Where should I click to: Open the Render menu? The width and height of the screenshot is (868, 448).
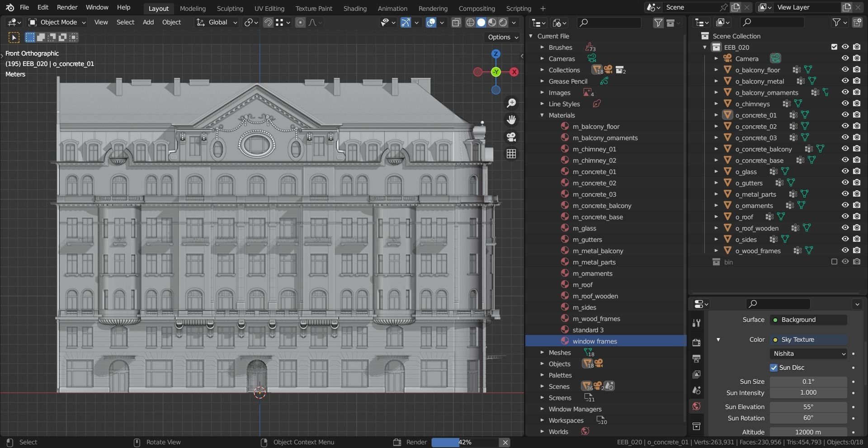pos(67,7)
